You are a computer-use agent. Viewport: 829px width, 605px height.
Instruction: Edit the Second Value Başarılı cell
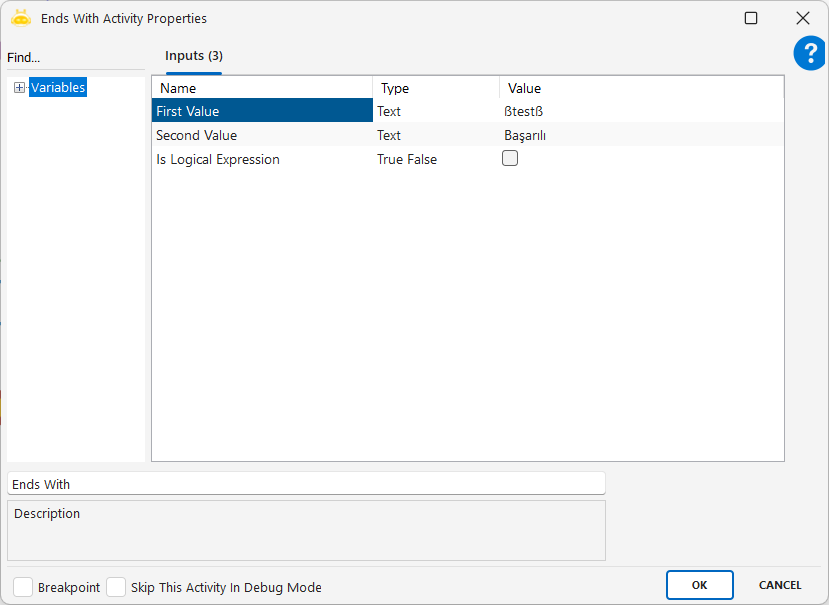tap(640, 135)
